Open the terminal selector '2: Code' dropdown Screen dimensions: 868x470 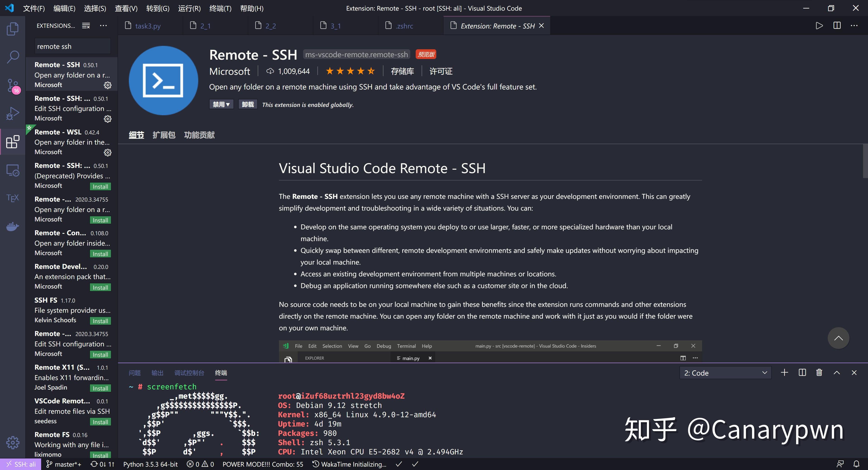725,373
